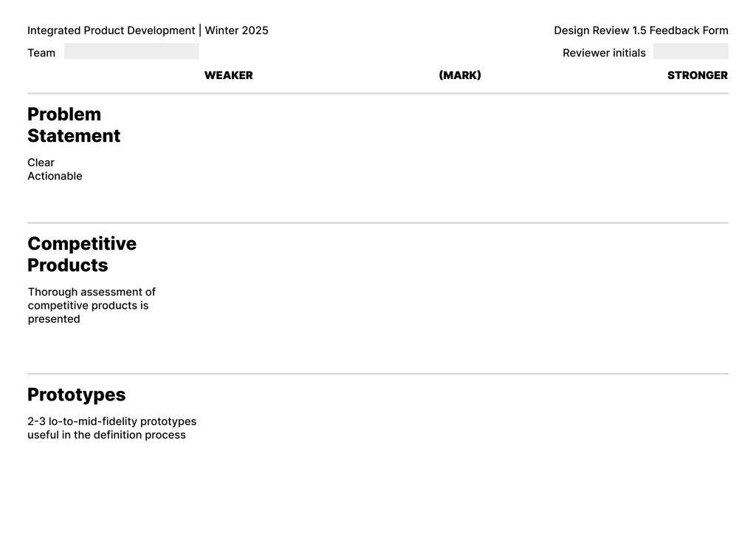Click the divider line above Problem Statement

pos(378,94)
